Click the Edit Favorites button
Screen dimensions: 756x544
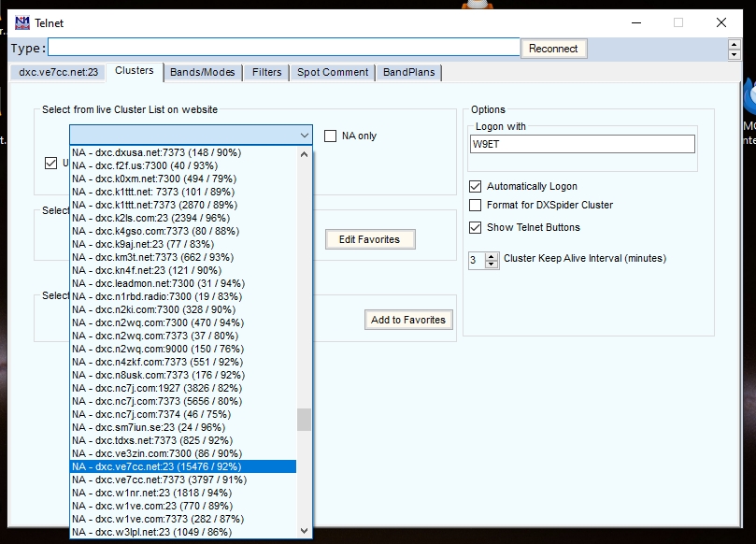(369, 239)
